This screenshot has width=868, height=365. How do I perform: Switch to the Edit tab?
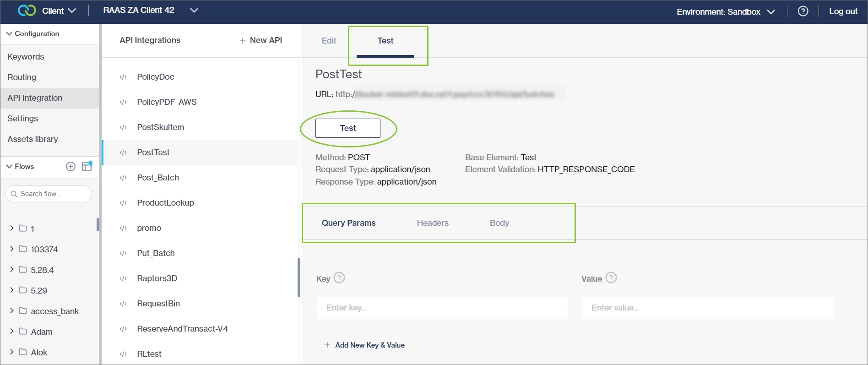pyautogui.click(x=329, y=41)
